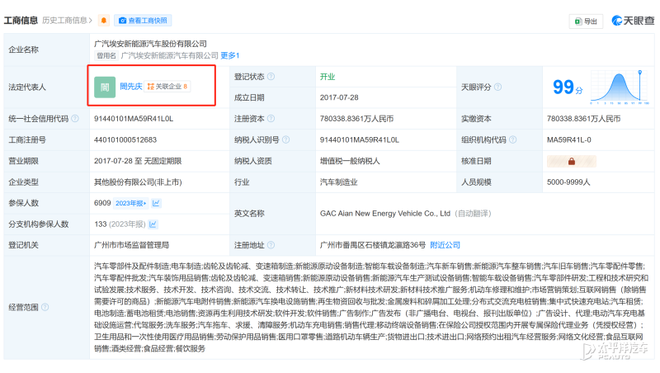
Task: Click English name GAC Aian New Energy Vehicle
Action: click(385, 213)
